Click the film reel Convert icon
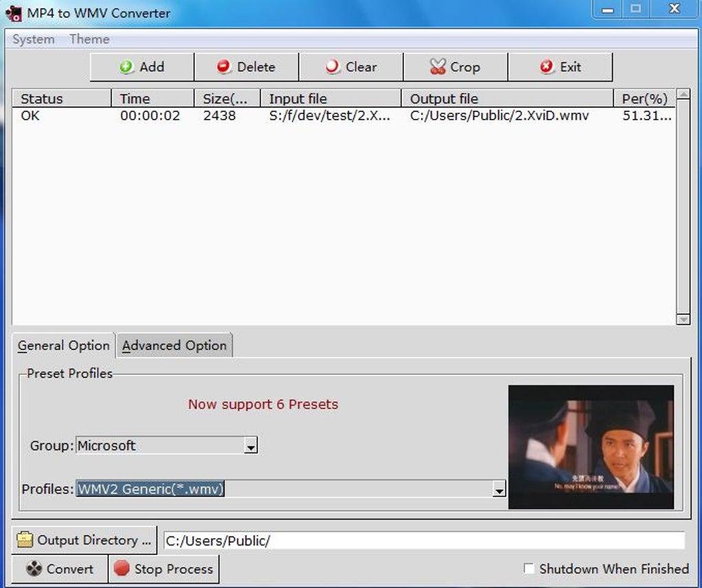Image resolution: width=702 pixels, height=588 pixels. click(34, 569)
